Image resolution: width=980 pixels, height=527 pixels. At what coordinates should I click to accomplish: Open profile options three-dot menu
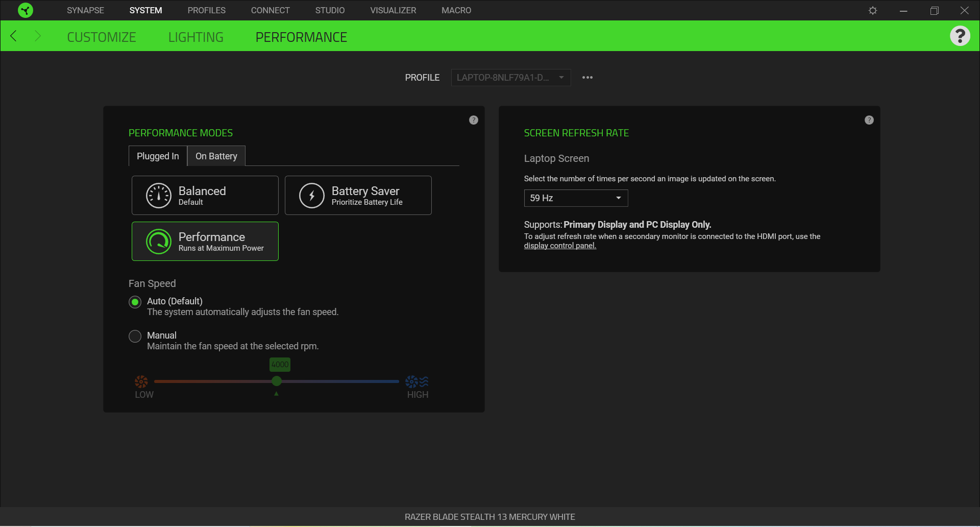[587, 78]
